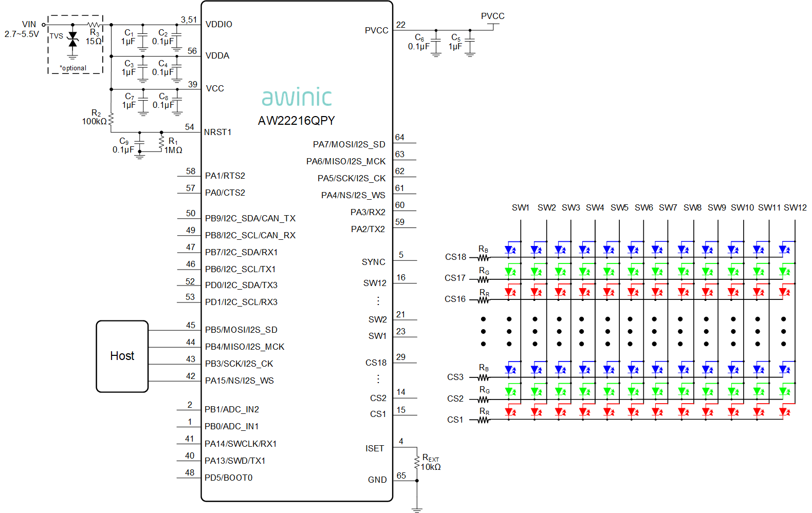Click the SW10 column label
Viewport: 812px width, 513px height.
[x=742, y=207]
